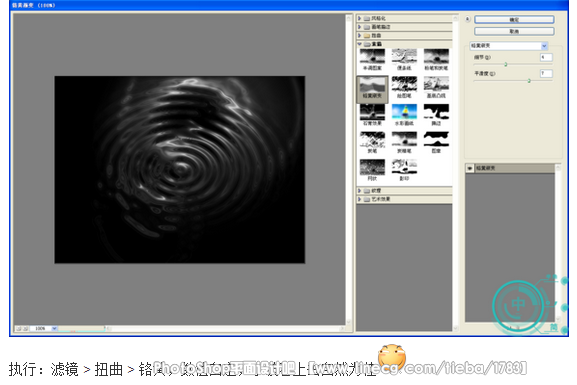Click the Detail (细节) slider handle
Viewport: 577px width, 385px height.
506,64
